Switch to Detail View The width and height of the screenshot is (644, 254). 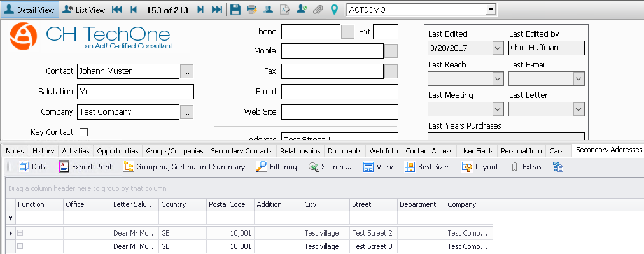[x=29, y=10]
